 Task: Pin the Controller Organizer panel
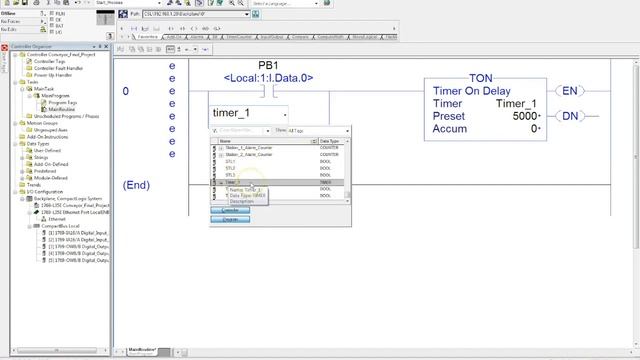coord(100,47)
